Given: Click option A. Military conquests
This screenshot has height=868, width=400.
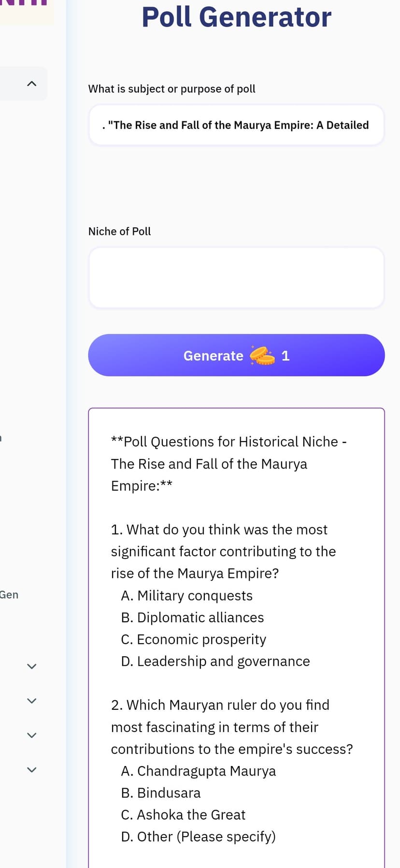Looking at the screenshot, I should click(186, 595).
